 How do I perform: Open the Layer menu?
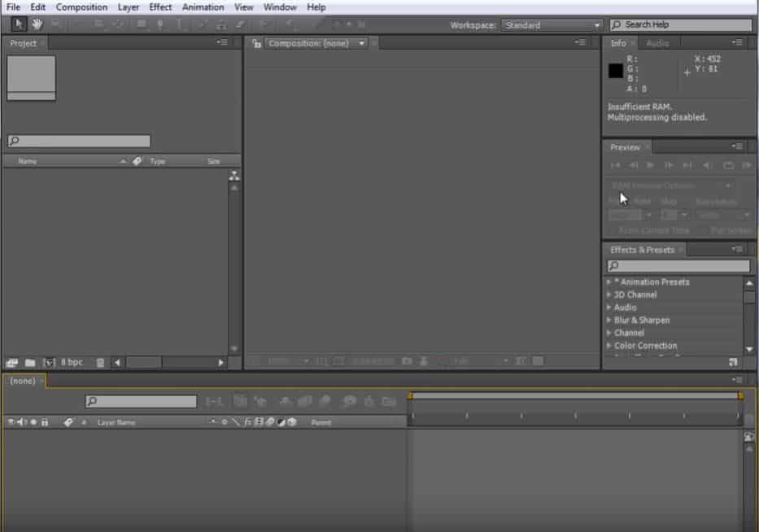(129, 7)
